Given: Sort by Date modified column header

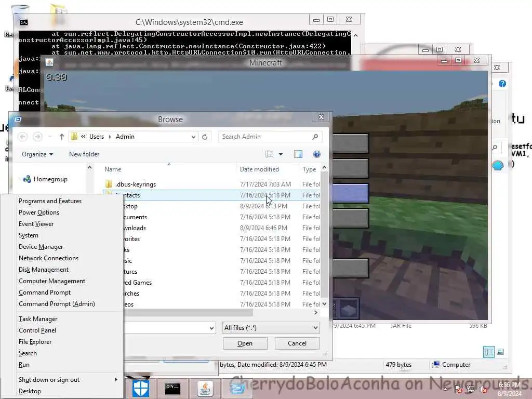Looking at the screenshot, I should pos(259,169).
